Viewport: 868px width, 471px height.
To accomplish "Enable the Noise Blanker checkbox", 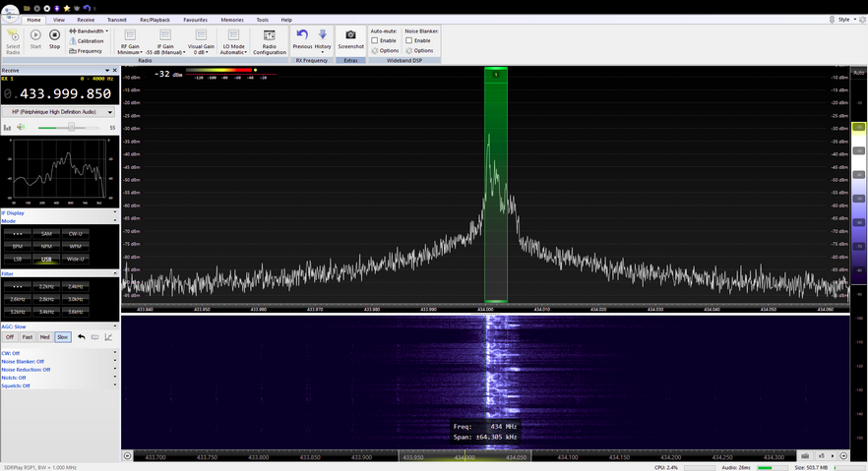I will click(x=409, y=40).
